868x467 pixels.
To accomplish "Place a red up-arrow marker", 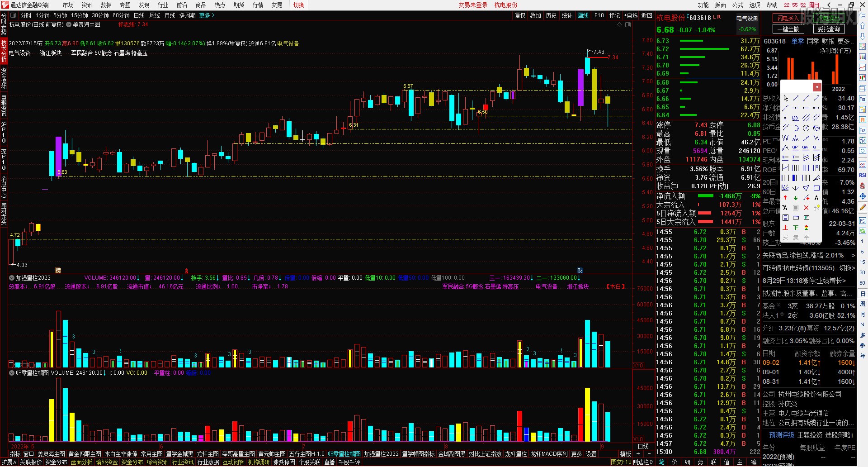I will click(785, 198).
